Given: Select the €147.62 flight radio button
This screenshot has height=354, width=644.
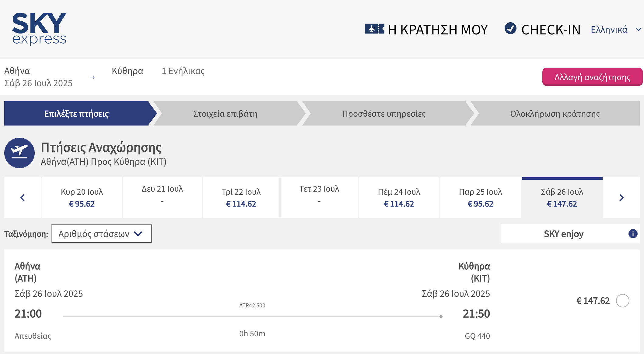Looking at the screenshot, I should (x=622, y=301).
